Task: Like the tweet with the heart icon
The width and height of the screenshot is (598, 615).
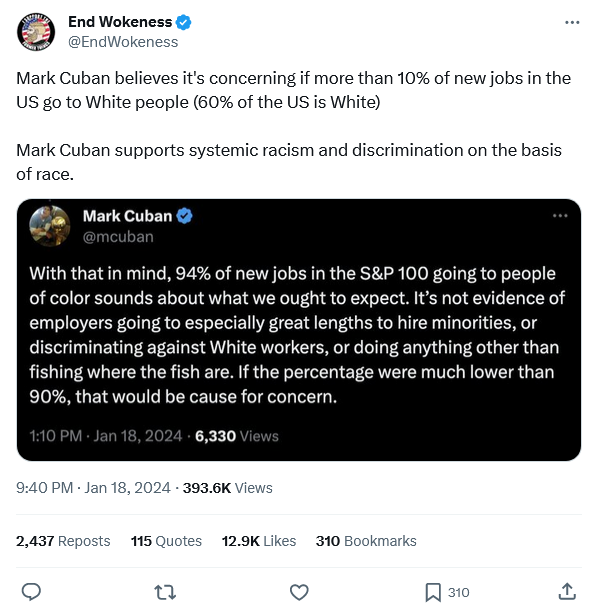Action: tap(299, 592)
